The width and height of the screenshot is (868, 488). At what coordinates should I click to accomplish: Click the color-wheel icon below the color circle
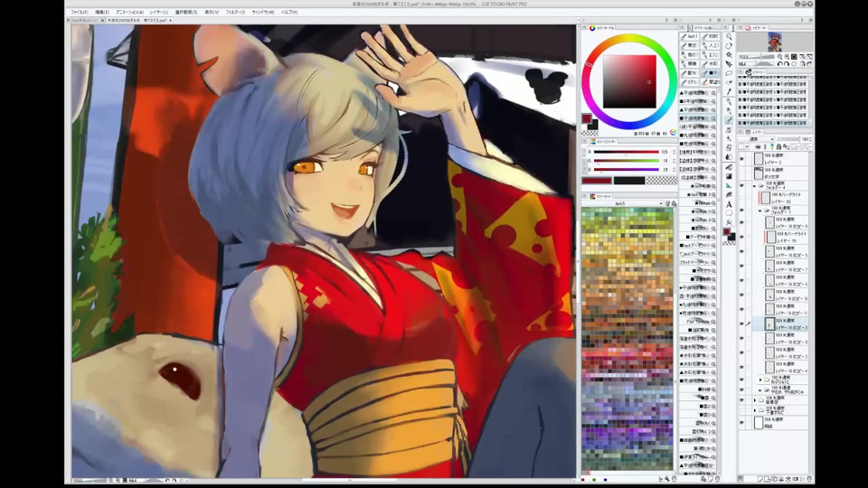(x=673, y=133)
